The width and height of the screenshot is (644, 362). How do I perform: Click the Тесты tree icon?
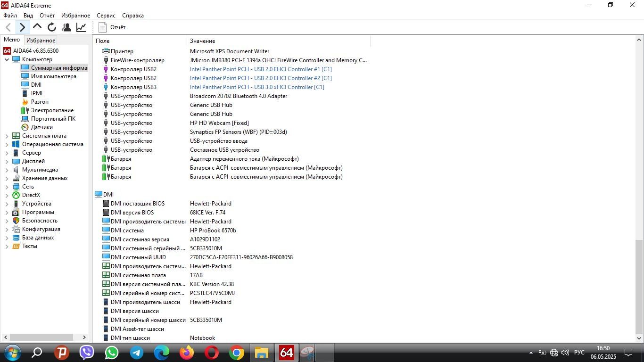(x=16, y=246)
